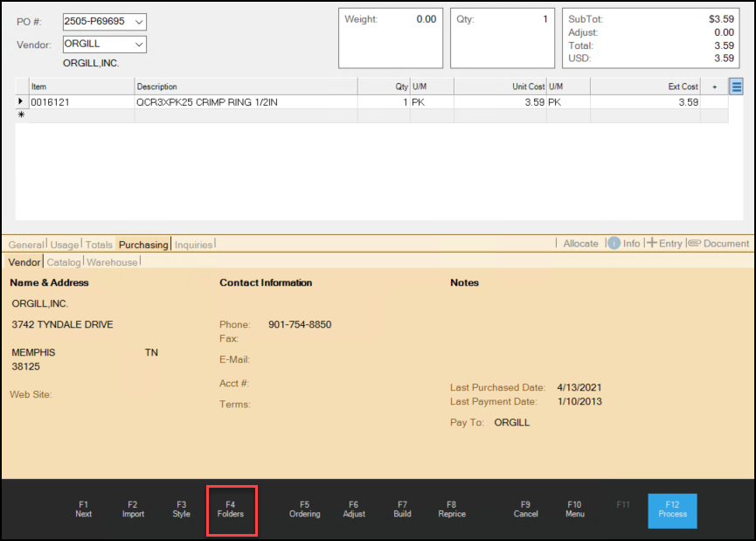Open the Document attachment icon
The image size is (756, 541).
coord(694,243)
